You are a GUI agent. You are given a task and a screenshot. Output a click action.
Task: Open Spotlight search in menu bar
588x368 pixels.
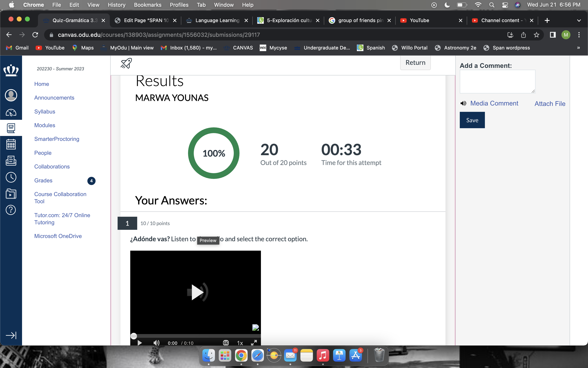(x=492, y=5)
